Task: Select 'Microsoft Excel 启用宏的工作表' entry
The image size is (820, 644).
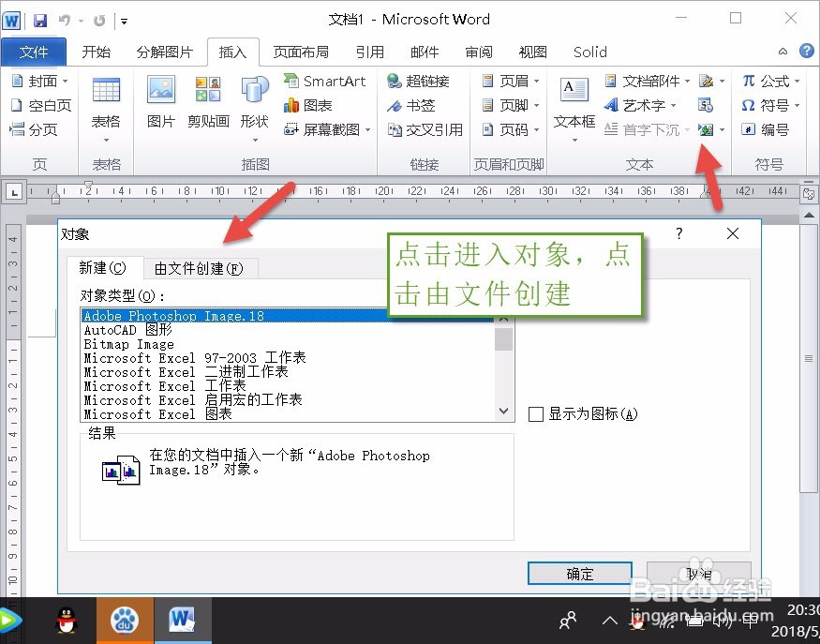Action: click(288, 400)
